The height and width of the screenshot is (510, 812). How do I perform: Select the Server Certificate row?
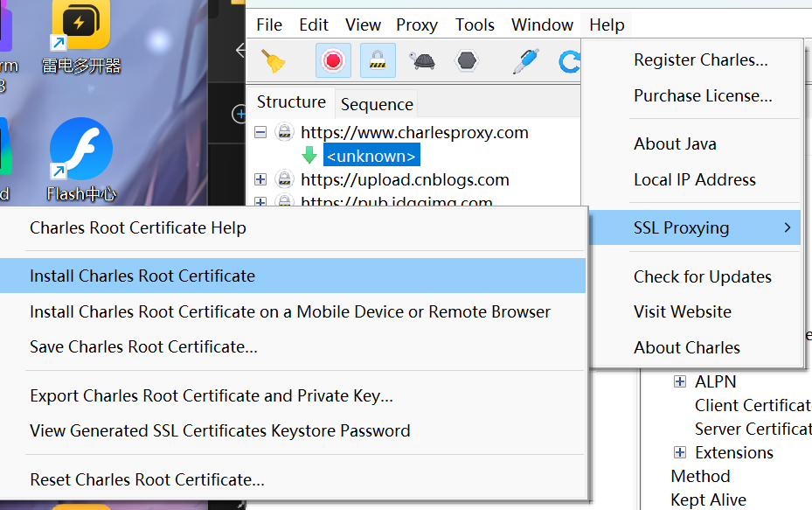point(753,430)
